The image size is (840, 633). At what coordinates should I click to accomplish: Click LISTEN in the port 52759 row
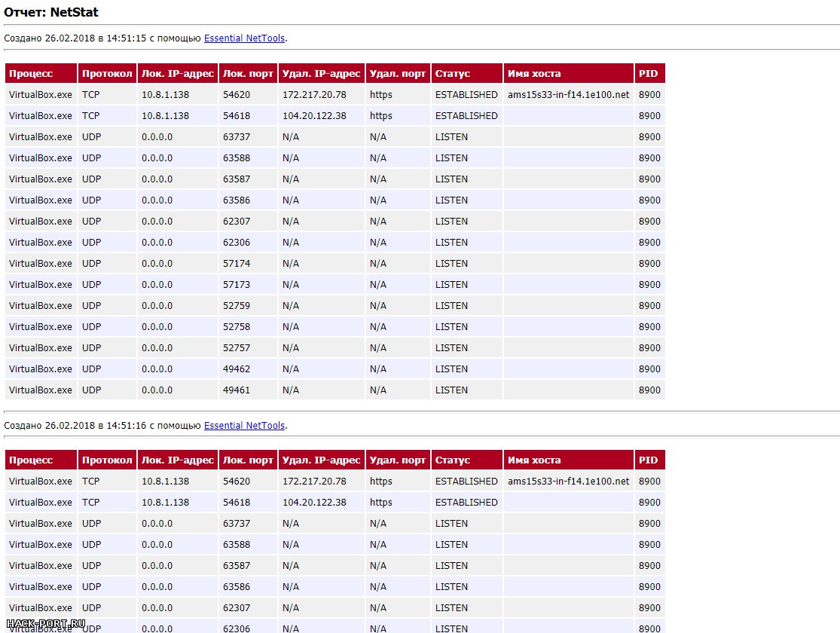point(451,305)
